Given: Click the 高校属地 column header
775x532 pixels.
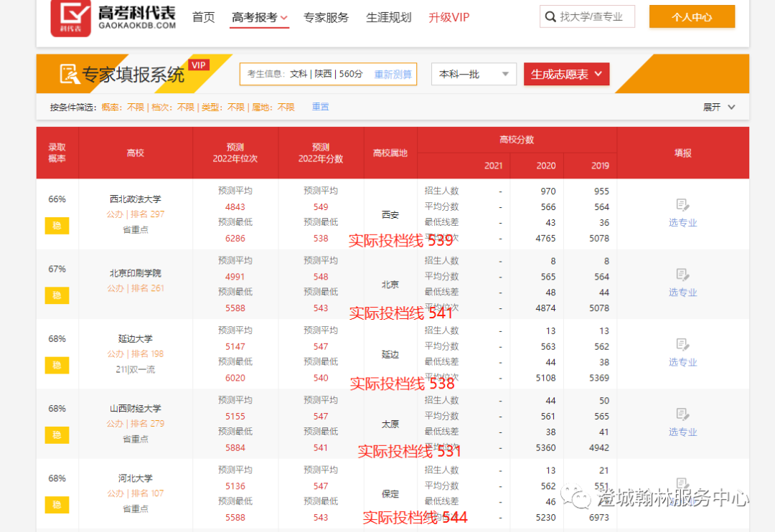Looking at the screenshot, I should coord(390,153).
